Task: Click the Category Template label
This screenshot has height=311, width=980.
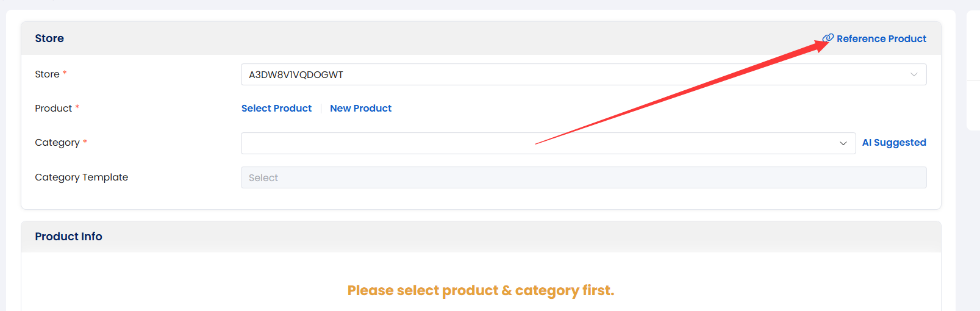Action: pyautogui.click(x=82, y=177)
